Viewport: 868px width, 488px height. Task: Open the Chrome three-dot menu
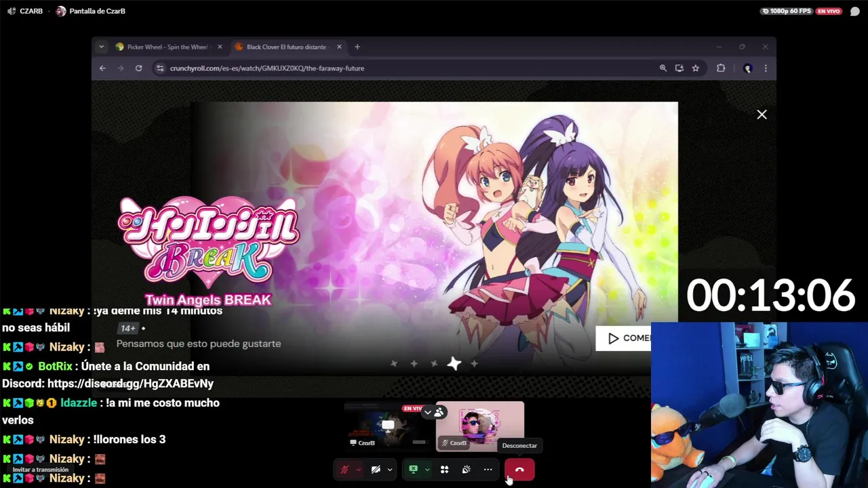[x=766, y=68]
